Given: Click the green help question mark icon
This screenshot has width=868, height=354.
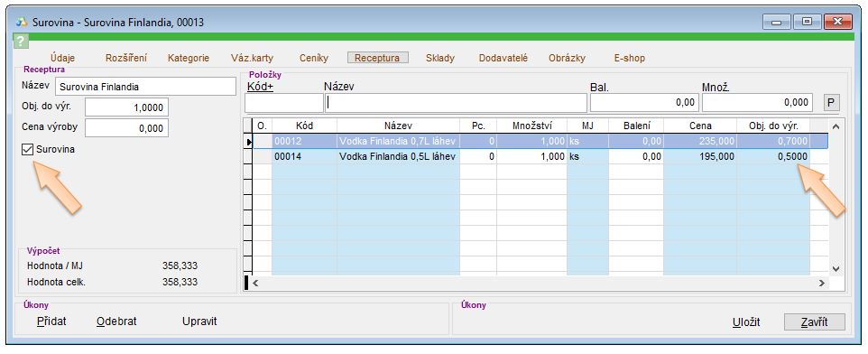Looking at the screenshot, I should click(20, 41).
